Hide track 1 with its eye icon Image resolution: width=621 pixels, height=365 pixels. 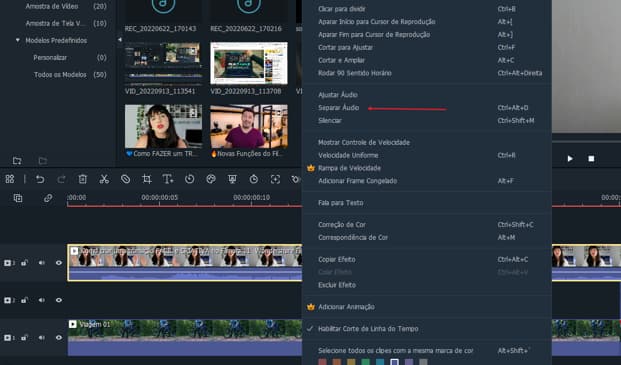tap(59, 338)
